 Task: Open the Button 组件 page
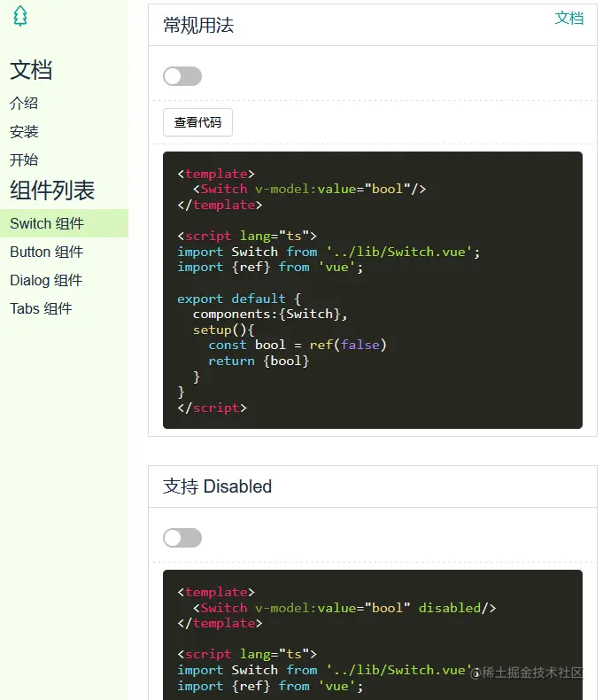tap(47, 252)
